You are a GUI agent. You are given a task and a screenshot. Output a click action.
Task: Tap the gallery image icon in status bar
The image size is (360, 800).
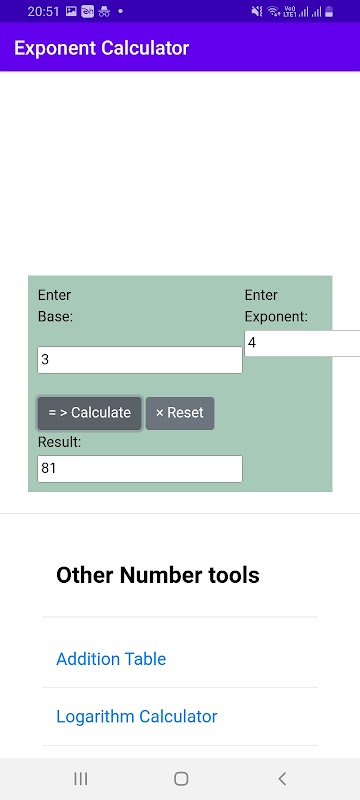pyautogui.click(x=71, y=11)
